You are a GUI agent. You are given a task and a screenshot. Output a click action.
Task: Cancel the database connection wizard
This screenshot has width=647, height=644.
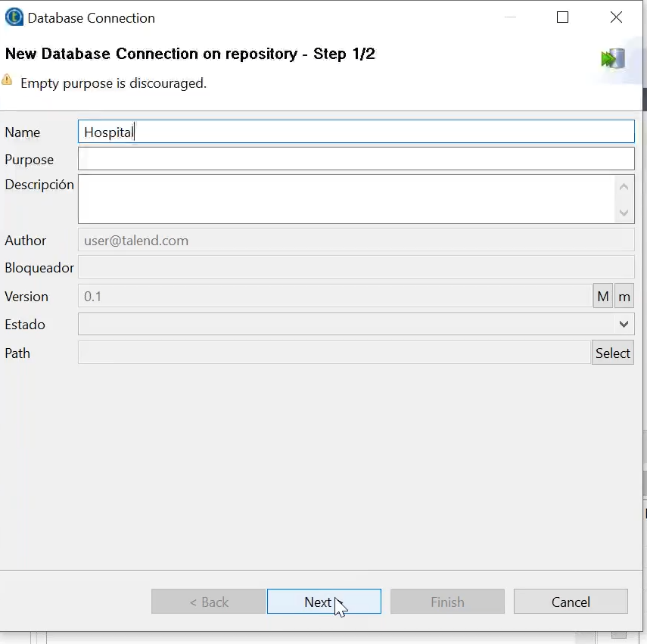[x=571, y=602]
